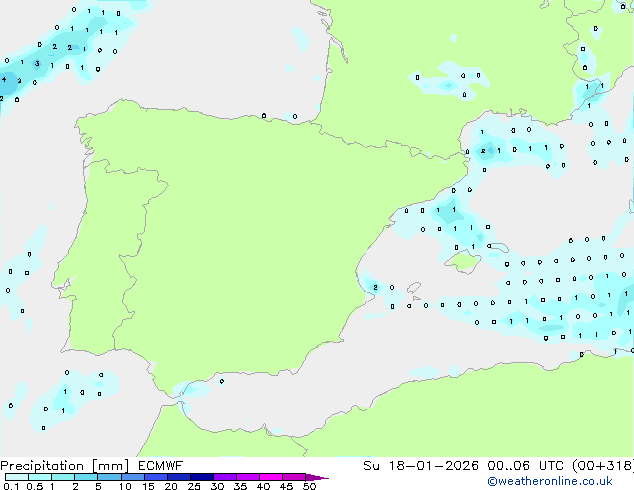This screenshot has width=634, height=490.
Task: Click the '0.1' legend scale value
Action: click(x=12, y=486)
